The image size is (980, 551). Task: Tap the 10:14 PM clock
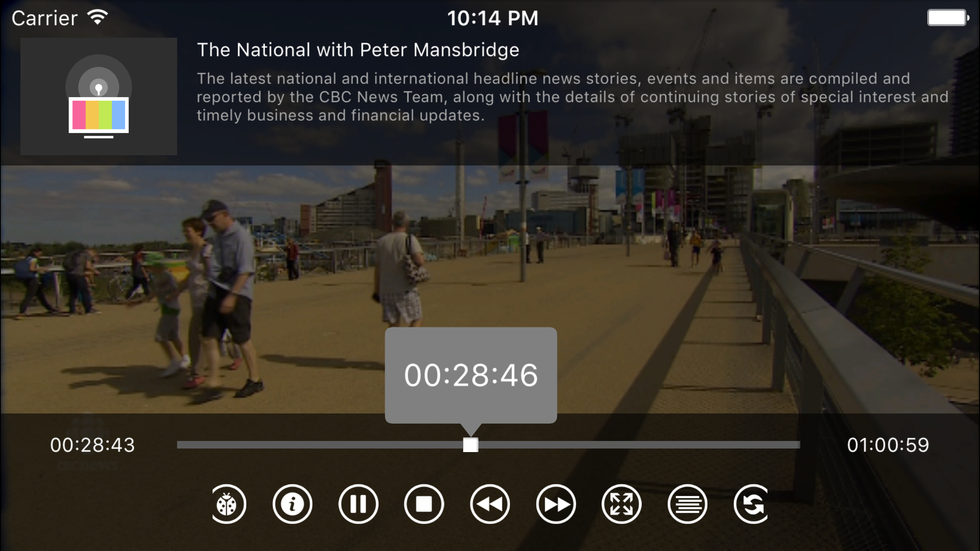tap(493, 18)
